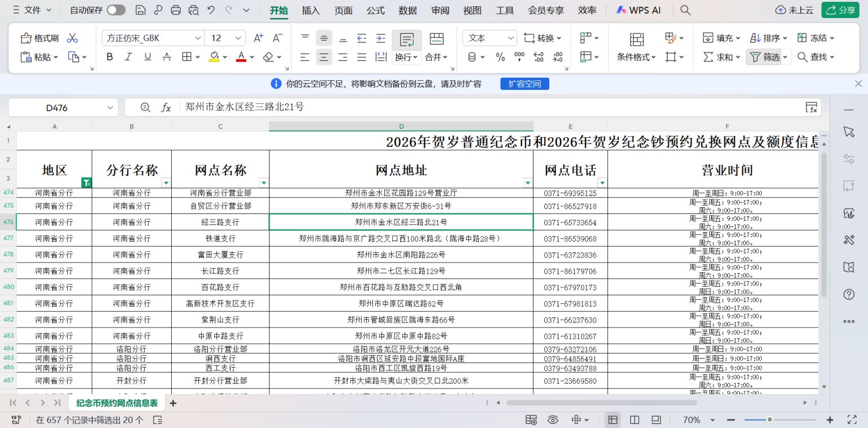Align text right horizontally

click(343, 57)
